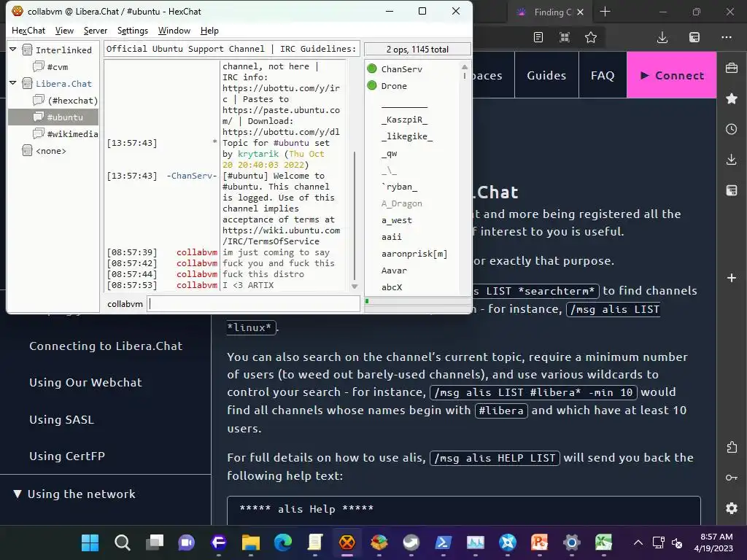Screen dimensions: 747x560
Task: Open the Window menu in HexChat
Action: point(174,31)
